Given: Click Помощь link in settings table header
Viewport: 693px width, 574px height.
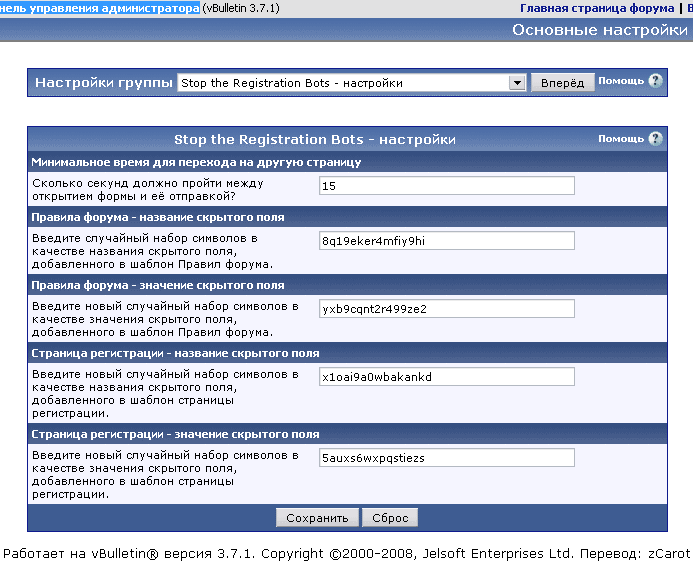Looking at the screenshot, I should 621,139.
